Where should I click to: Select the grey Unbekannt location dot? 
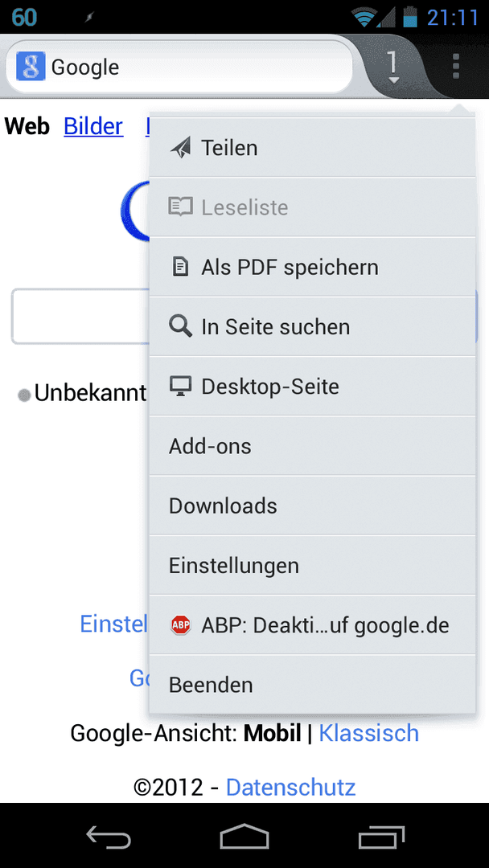[x=24, y=395]
